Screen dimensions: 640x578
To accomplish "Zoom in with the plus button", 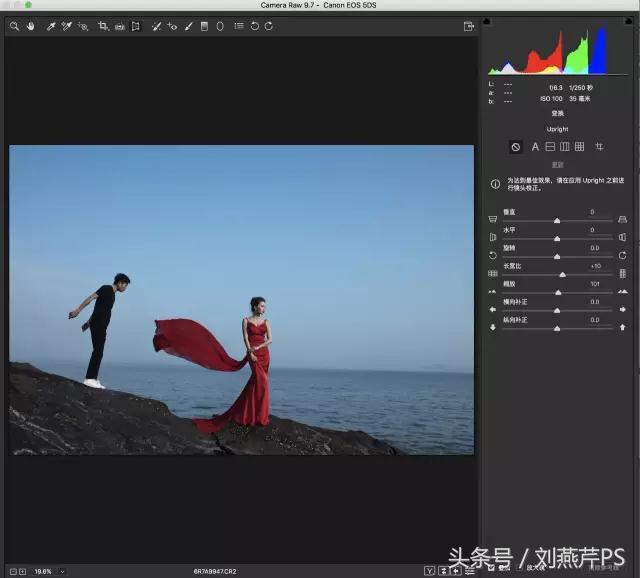I will point(23,572).
